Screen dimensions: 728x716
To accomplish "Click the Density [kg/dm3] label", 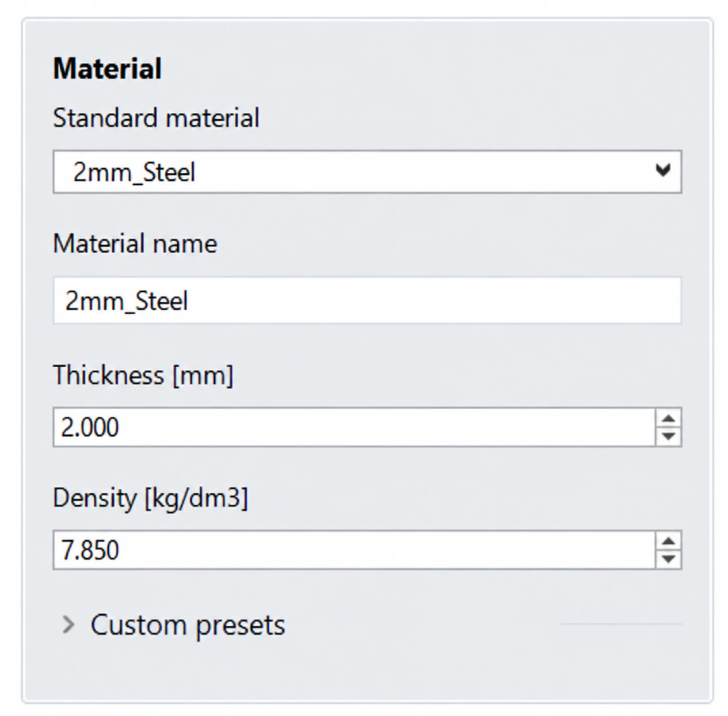I will pos(150,498).
